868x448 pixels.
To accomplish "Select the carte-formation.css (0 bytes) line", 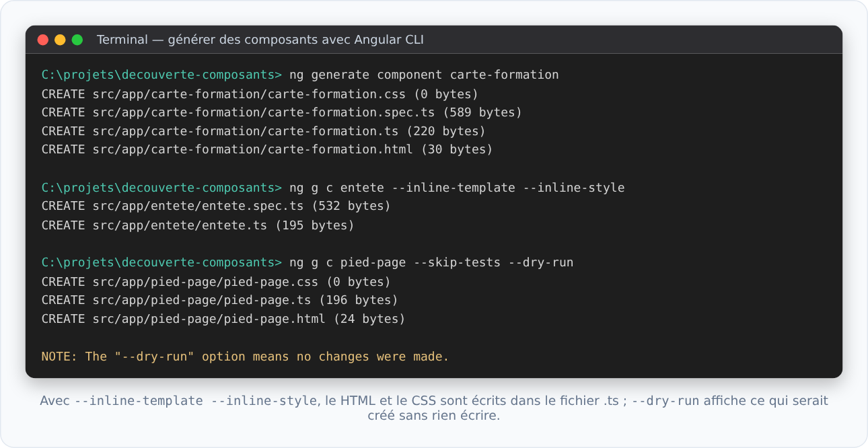I will (260, 94).
